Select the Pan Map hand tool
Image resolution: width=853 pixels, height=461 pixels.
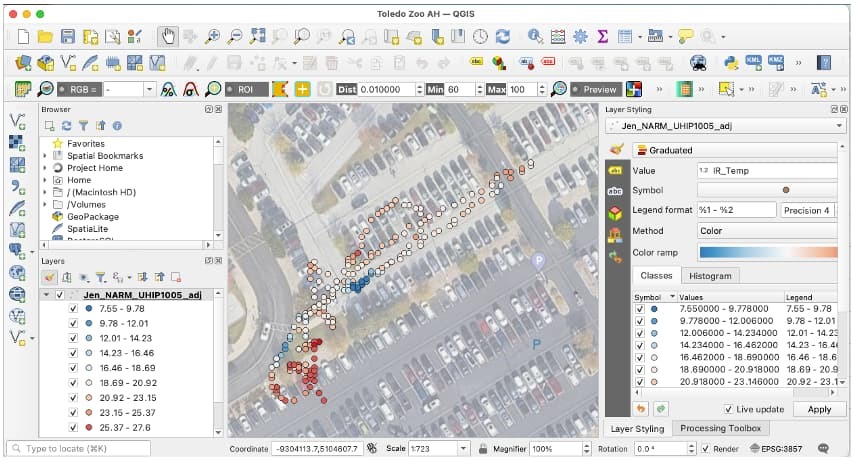168,36
